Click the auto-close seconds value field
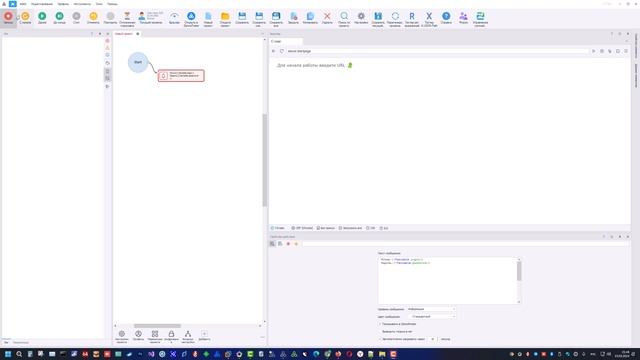640x360 pixels. [433, 339]
